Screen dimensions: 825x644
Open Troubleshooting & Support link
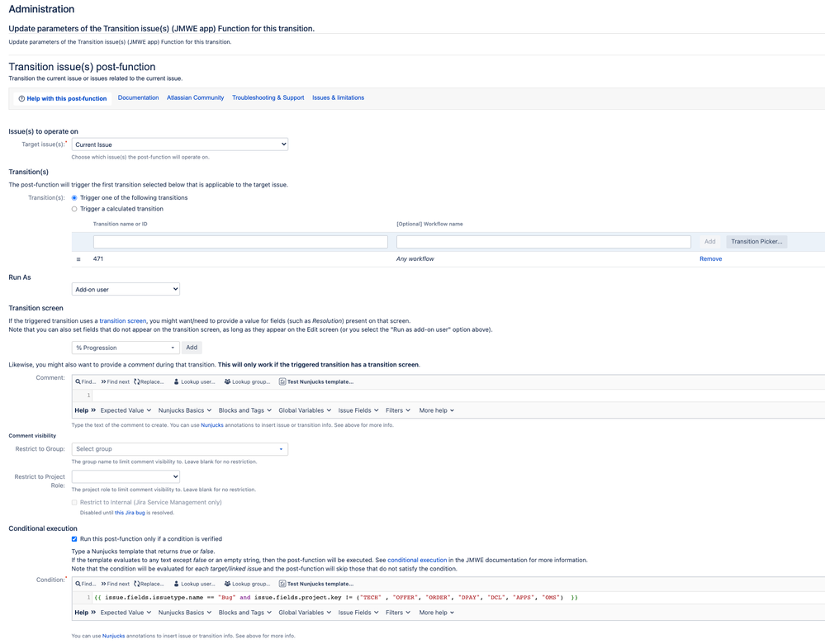pyautogui.click(x=268, y=98)
